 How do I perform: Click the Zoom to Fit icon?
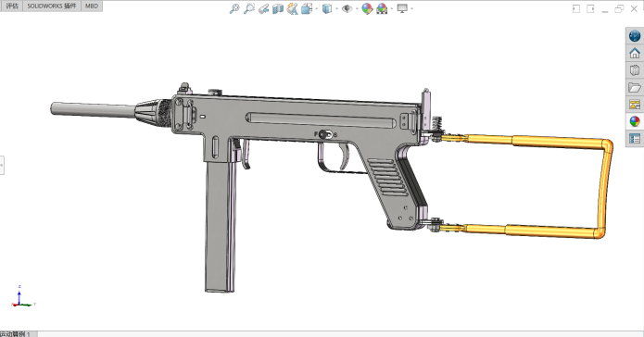point(234,8)
